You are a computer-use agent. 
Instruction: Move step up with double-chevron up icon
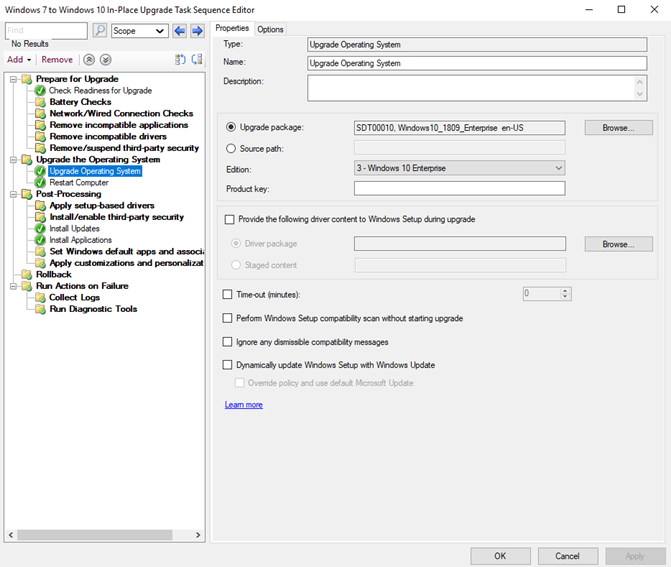tap(89, 59)
